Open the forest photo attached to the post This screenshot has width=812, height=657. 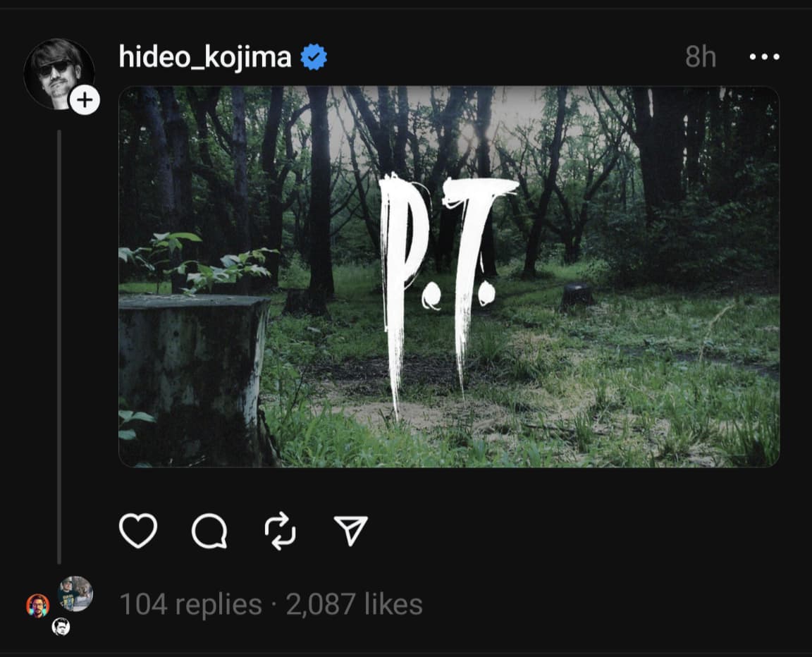[449, 276]
